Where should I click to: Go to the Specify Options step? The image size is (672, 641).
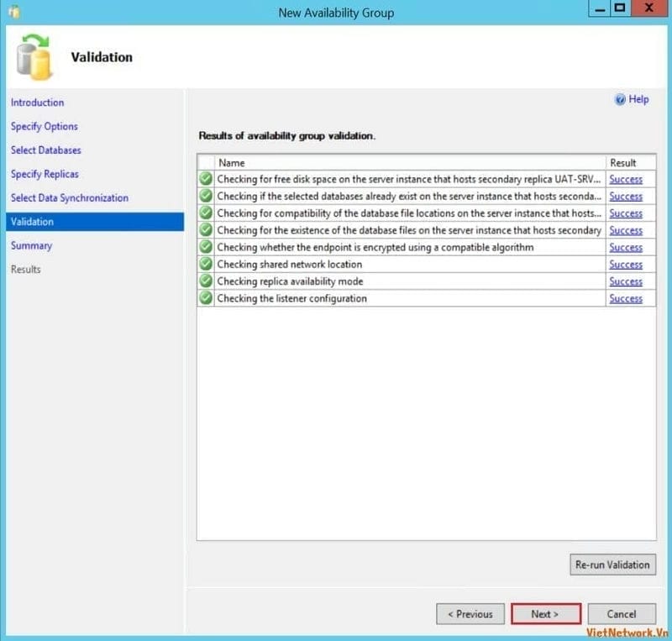[x=44, y=126]
